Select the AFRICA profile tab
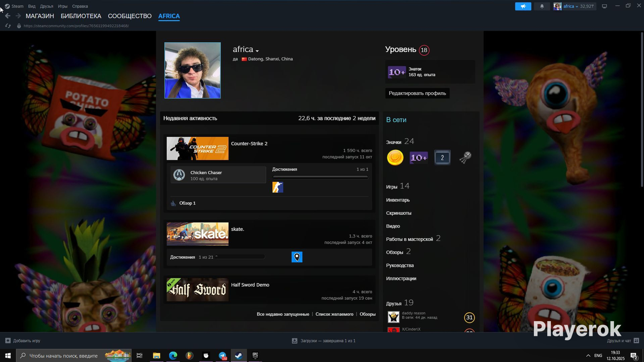This screenshot has width=644, height=362. 169,16
